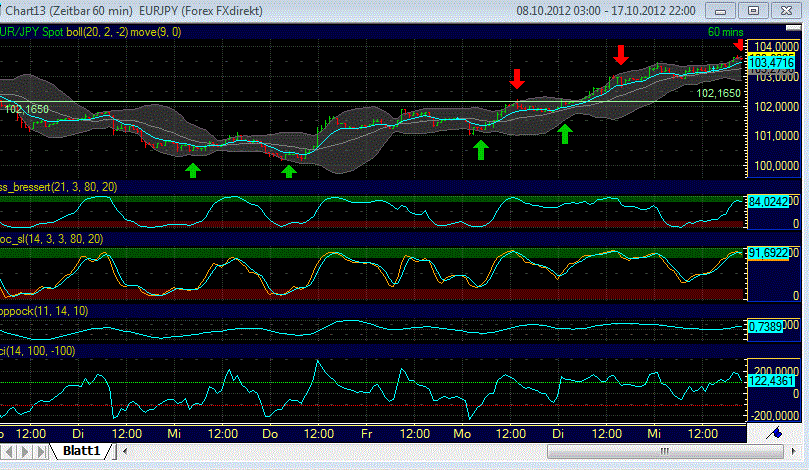Click the 'coppock(11, 14, 10)' panel label
The image size is (809, 471).
pos(44,311)
